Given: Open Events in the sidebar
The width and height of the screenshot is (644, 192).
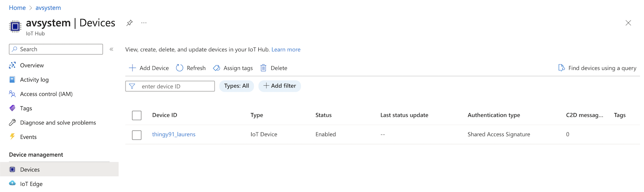Looking at the screenshot, I should (x=28, y=137).
